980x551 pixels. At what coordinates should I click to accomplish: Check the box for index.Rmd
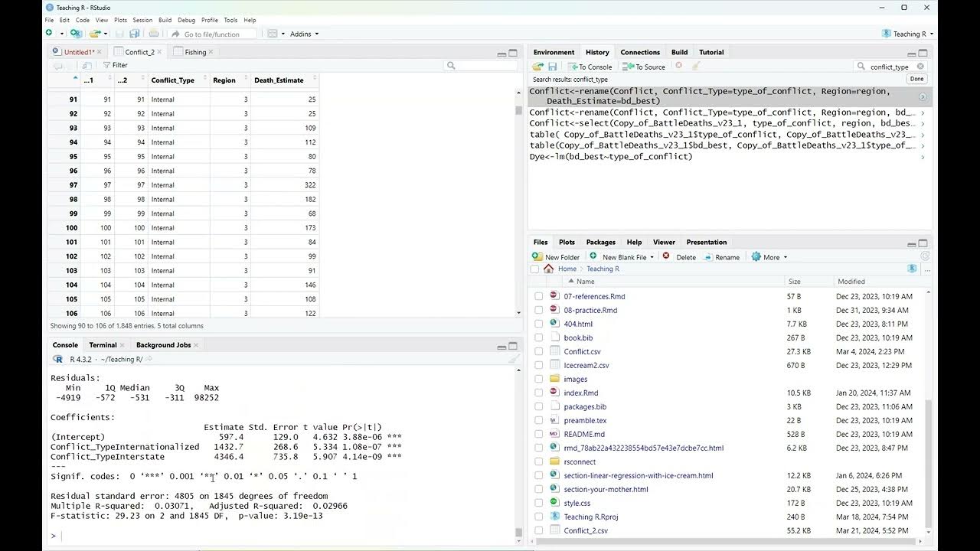(x=538, y=393)
